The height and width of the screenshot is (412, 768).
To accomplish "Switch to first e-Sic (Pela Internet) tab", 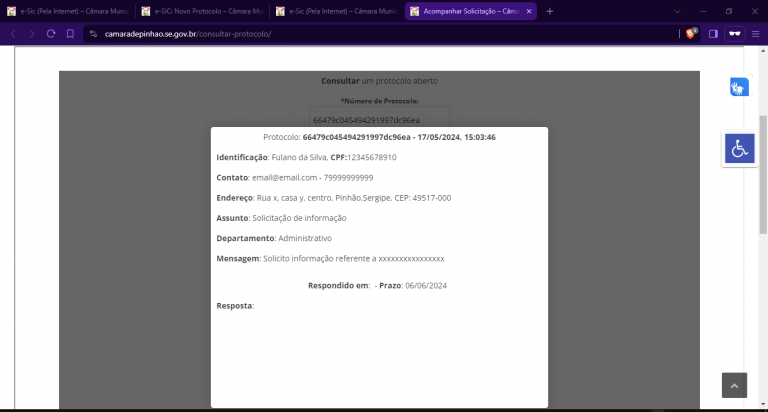I will 68,11.
